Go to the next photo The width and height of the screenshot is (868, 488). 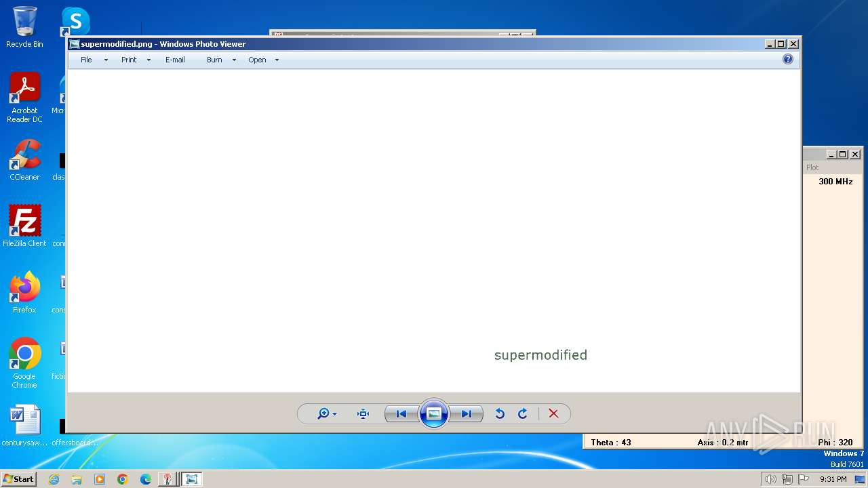[467, 413]
